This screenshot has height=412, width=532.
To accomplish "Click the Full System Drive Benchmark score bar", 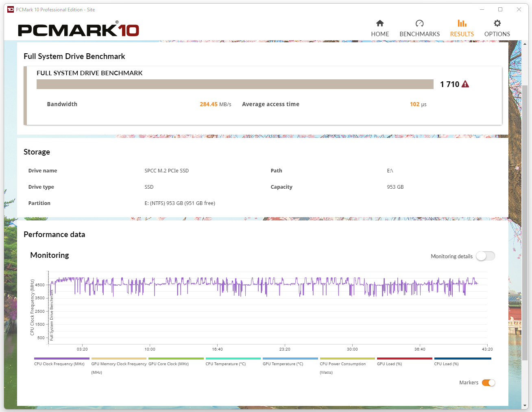I will (x=235, y=84).
